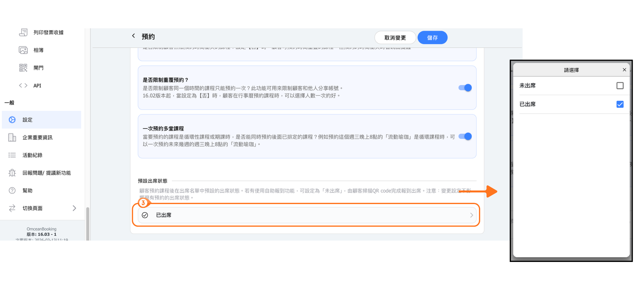Click the 取消變更 button
This screenshot has height=283, width=644.
tap(395, 38)
